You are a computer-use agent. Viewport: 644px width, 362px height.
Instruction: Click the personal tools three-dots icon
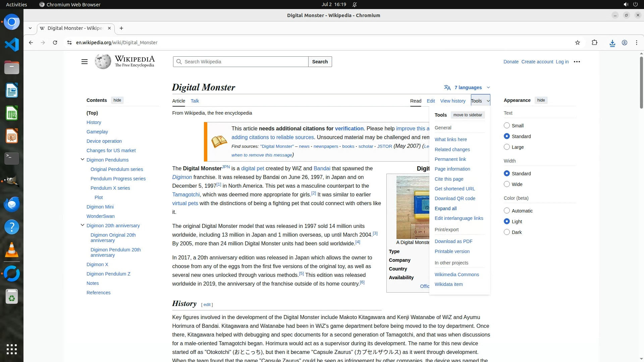pos(577,62)
